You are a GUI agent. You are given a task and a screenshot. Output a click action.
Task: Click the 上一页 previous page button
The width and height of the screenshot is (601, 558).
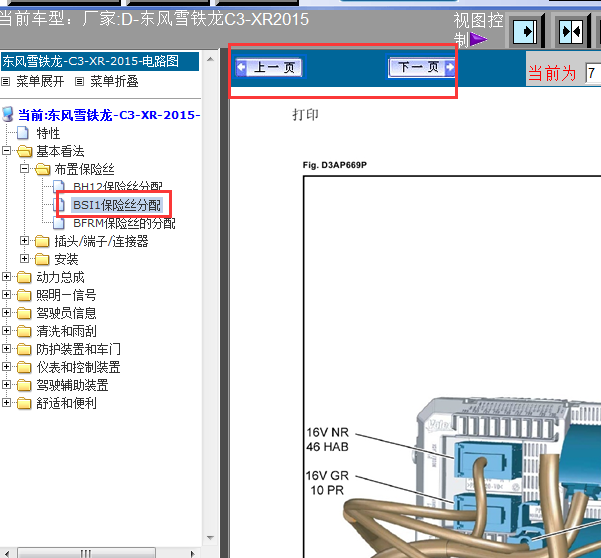(x=270, y=67)
